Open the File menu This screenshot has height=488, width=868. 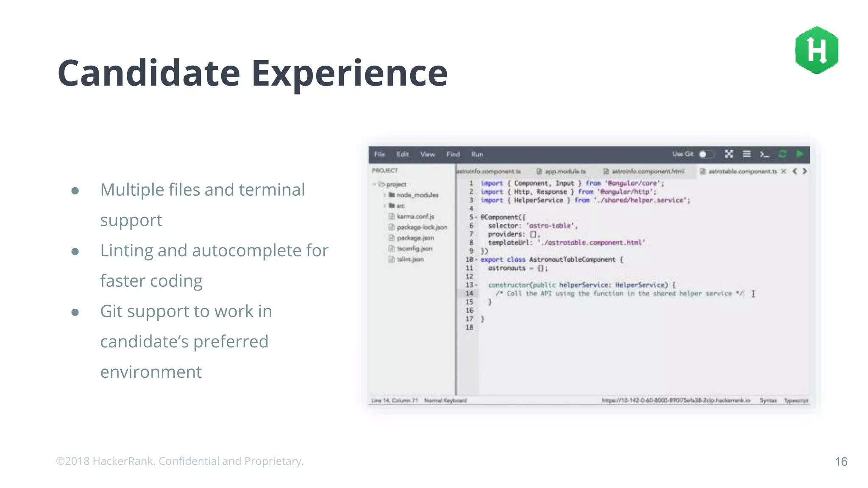pos(379,154)
